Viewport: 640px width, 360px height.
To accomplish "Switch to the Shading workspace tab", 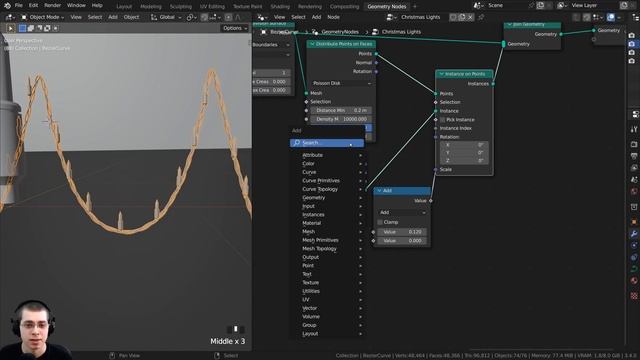I will [x=280, y=6].
